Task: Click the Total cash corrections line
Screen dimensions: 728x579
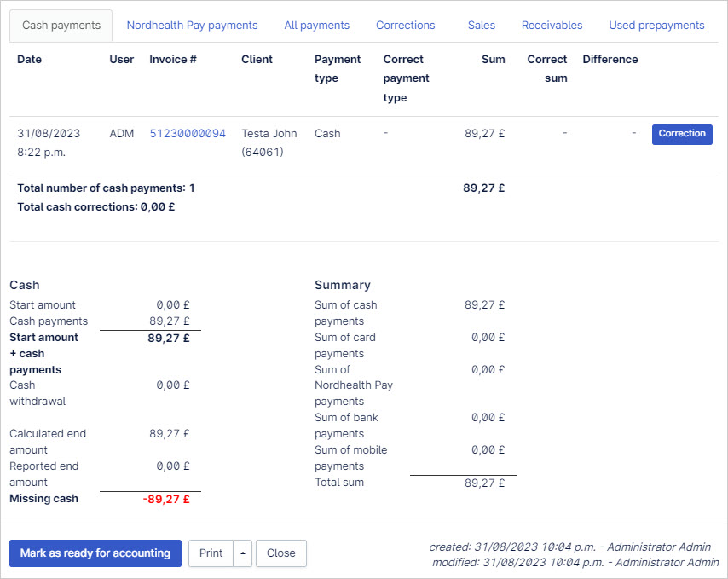Action: pos(96,207)
